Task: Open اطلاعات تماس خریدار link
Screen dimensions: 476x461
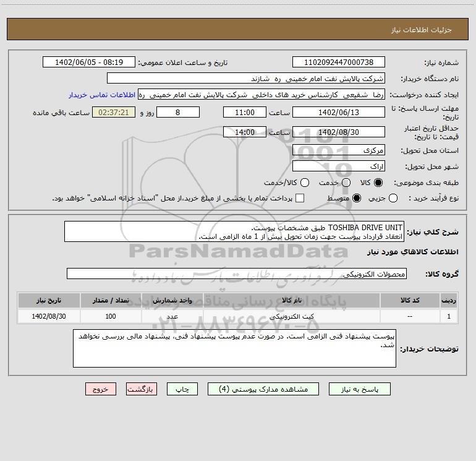Action: click(102, 95)
